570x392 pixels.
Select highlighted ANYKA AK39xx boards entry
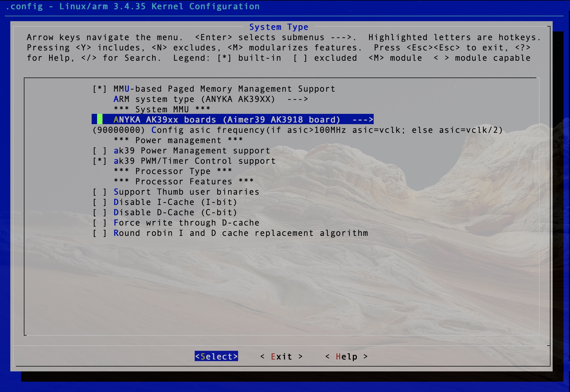227,120
